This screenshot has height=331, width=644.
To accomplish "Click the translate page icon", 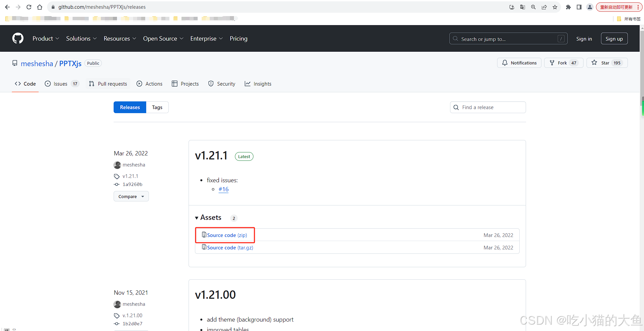I will (x=523, y=7).
